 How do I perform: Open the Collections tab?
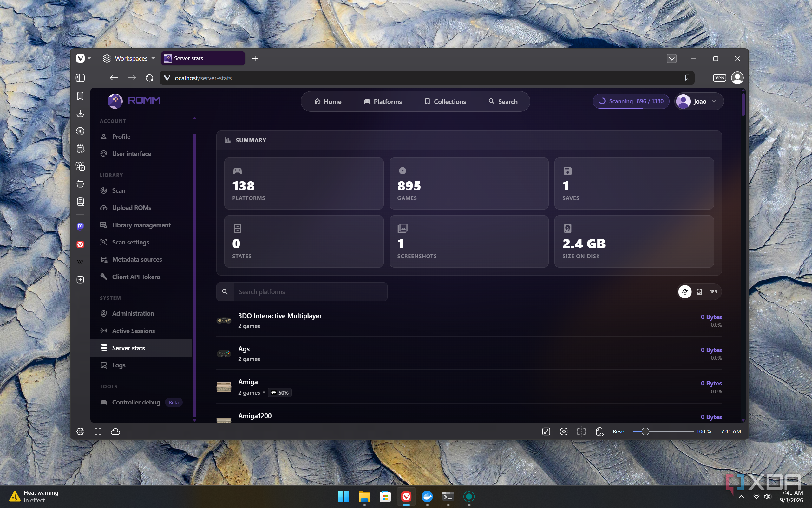[445, 102]
